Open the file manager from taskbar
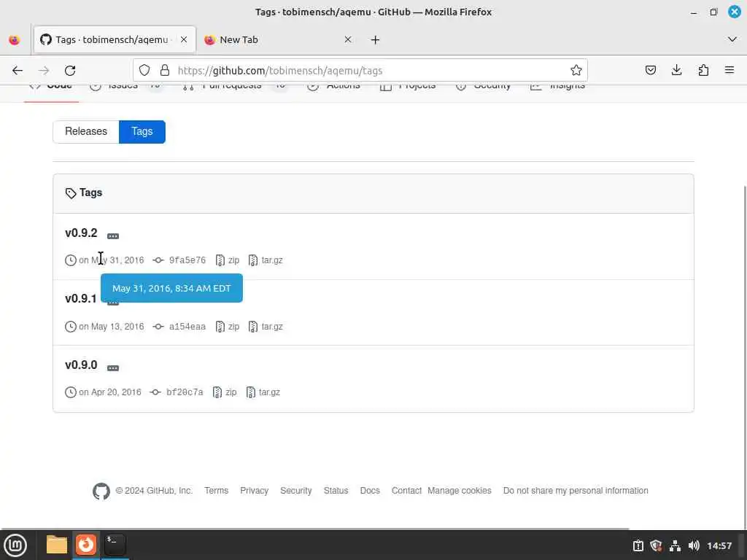This screenshot has width=747, height=560. (x=57, y=545)
